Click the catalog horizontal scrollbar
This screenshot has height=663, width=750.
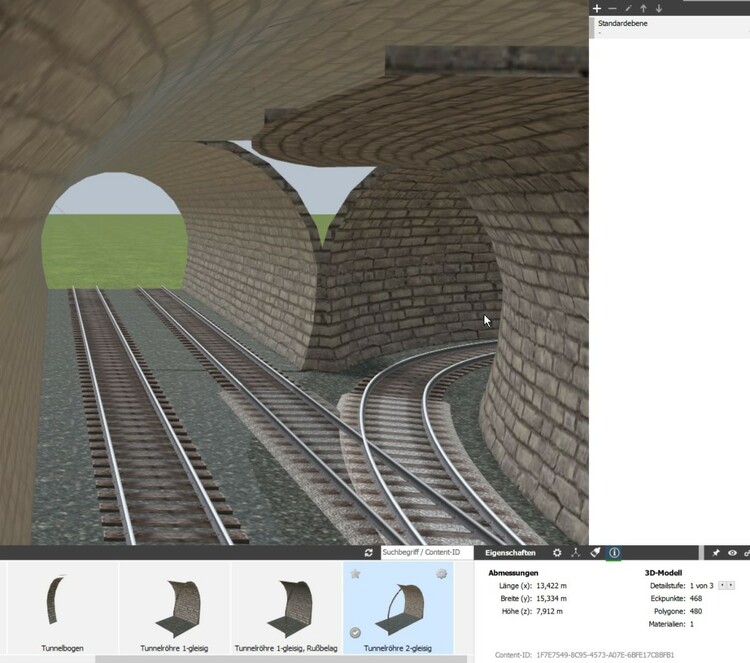pos(281,659)
